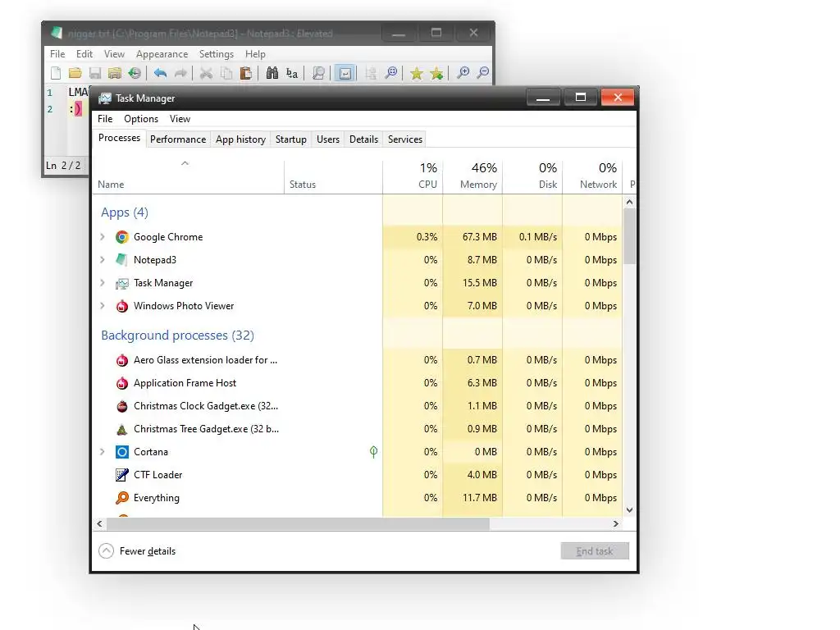This screenshot has width=840, height=630.
Task: Click the Favorites star icon in Notepad3
Action: (416, 73)
